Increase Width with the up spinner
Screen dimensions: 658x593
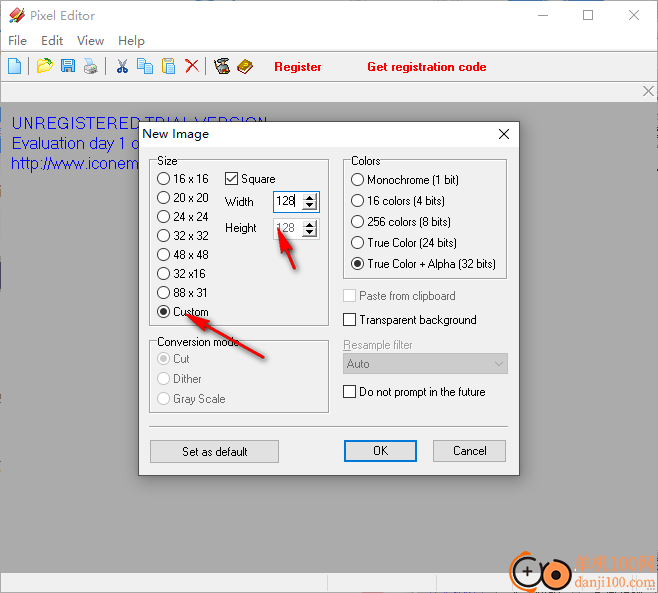coord(310,197)
